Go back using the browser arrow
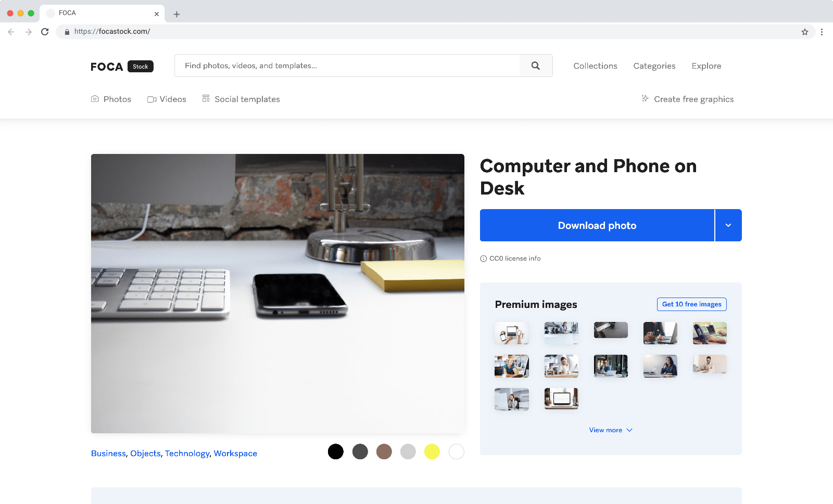 (x=11, y=32)
